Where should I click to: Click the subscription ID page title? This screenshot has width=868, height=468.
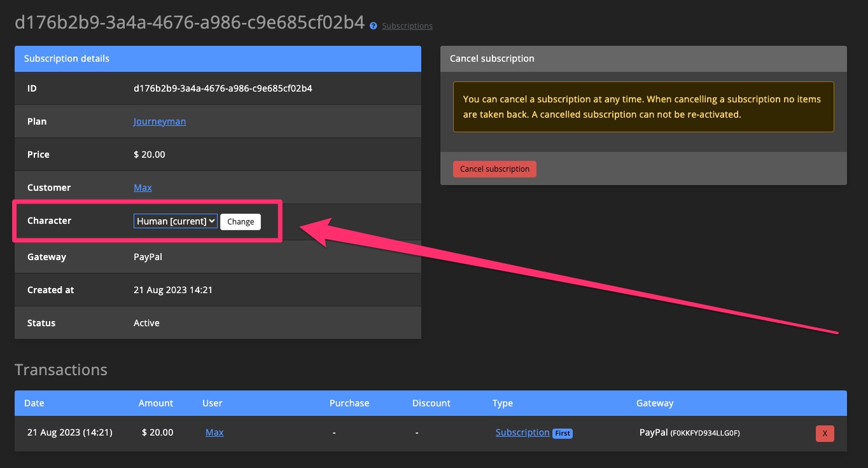pyautogui.click(x=188, y=20)
